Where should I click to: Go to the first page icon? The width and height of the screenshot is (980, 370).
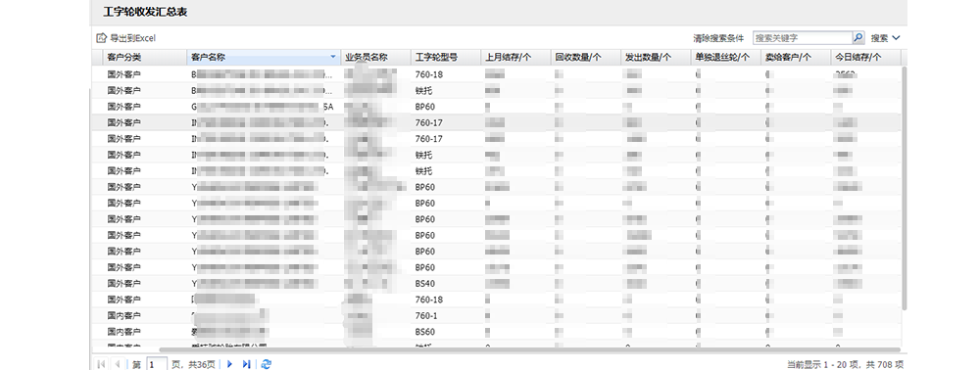click(101, 364)
